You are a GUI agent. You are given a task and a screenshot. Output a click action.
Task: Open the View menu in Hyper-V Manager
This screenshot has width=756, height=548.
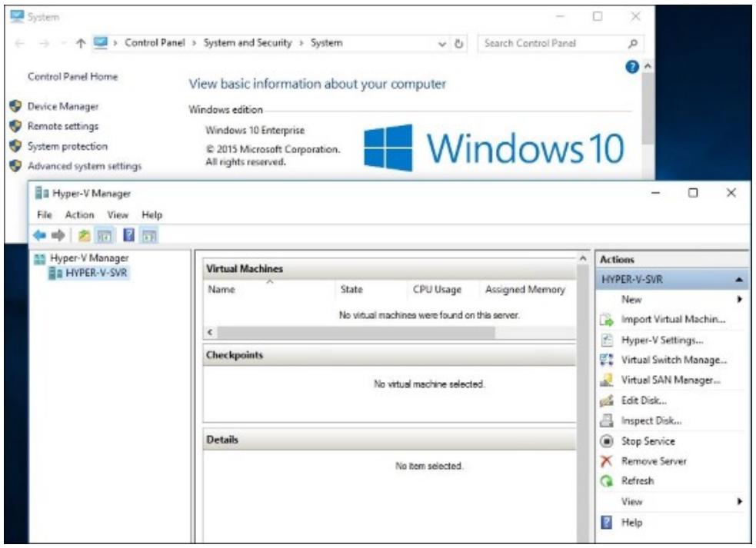118,215
